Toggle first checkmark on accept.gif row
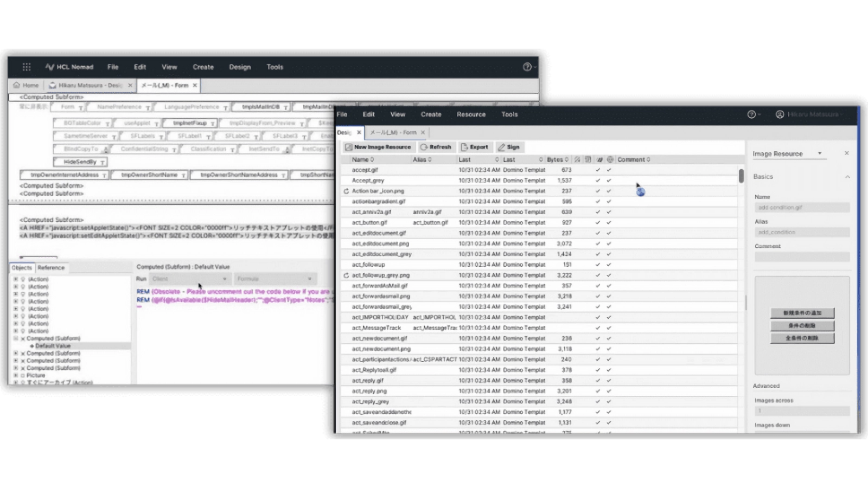This screenshot has height=488, width=868. [598, 170]
